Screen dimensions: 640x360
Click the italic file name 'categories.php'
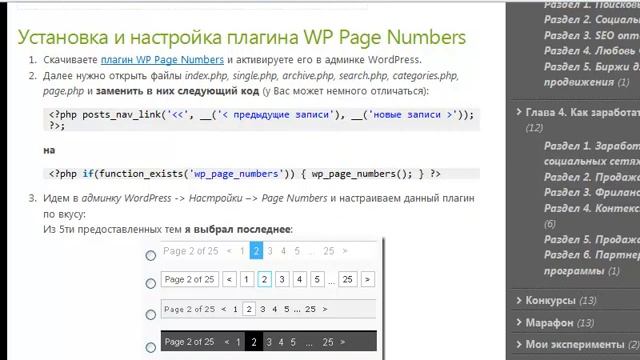click(x=426, y=76)
